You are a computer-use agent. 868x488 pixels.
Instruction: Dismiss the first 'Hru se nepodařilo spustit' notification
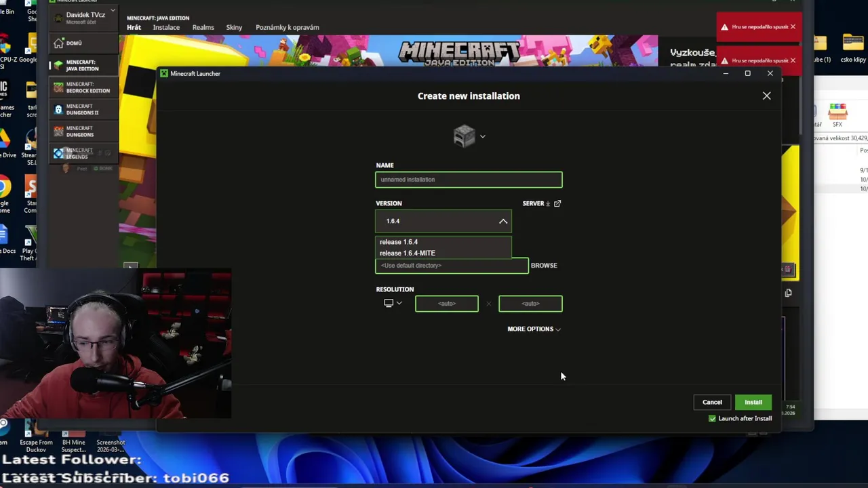[x=793, y=26]
